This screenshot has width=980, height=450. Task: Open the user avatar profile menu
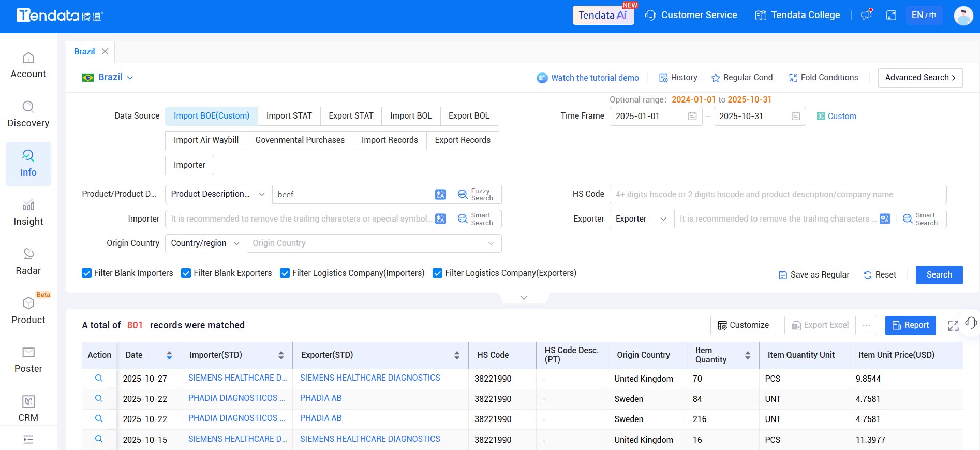963,16
